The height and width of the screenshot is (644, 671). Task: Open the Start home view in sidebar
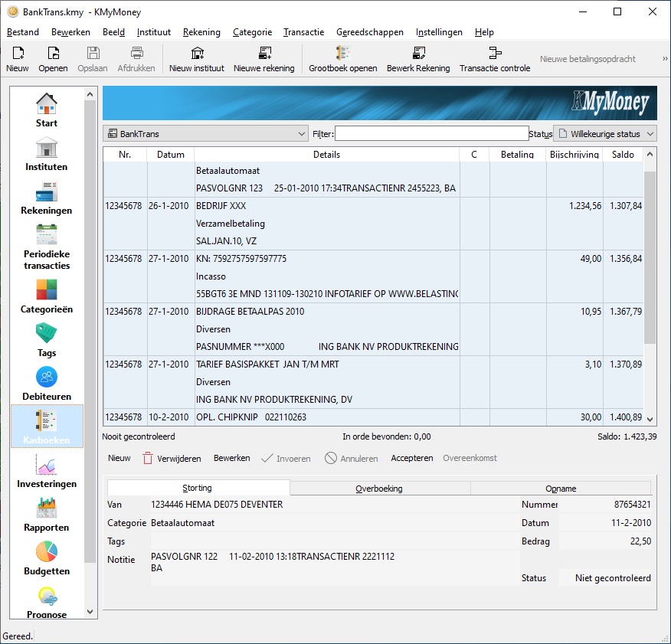pos(47,110)
